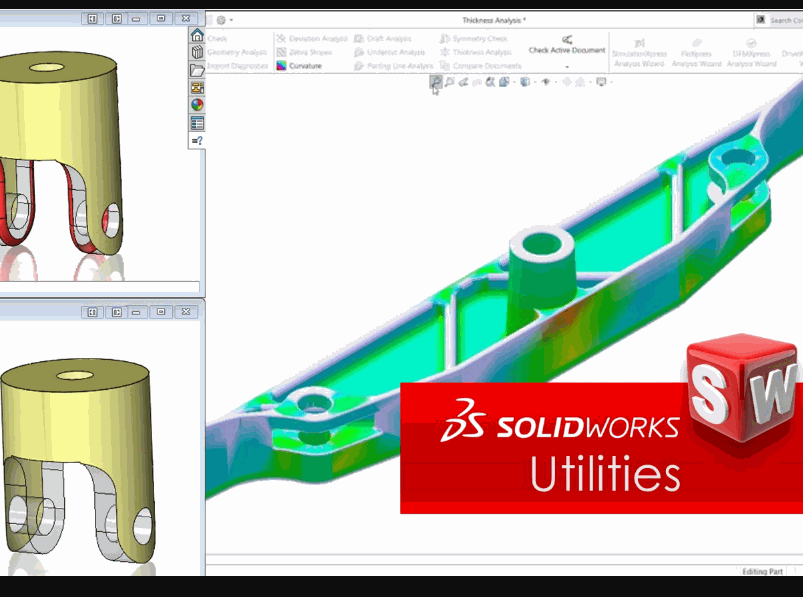Click the Apply Scene icon

(x=580, y=82)
